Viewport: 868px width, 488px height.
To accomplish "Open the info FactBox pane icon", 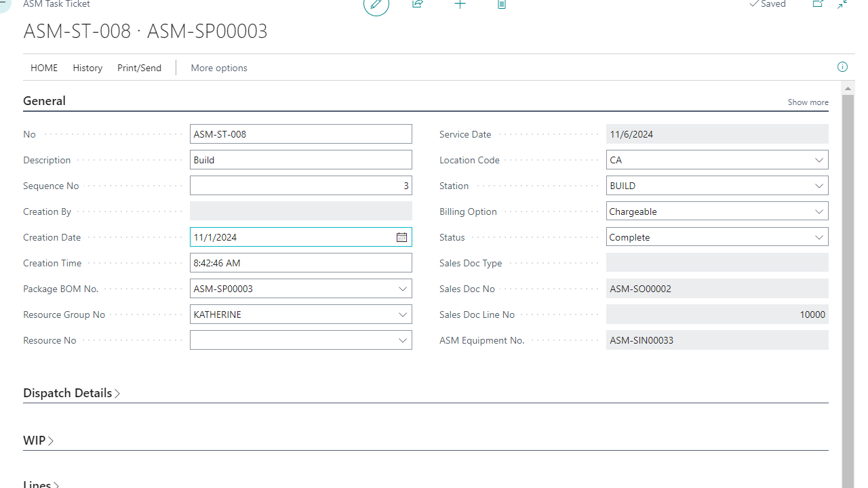I will pos(842,66).
